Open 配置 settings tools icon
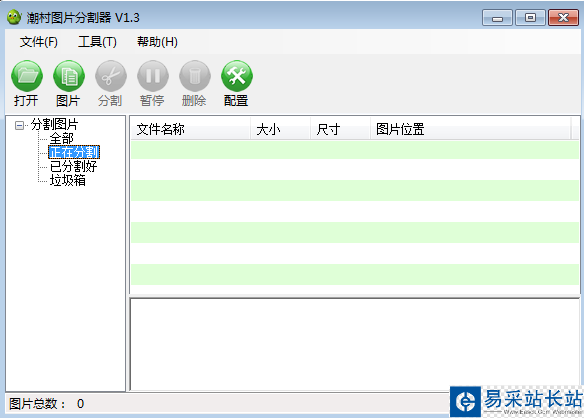Screen dimensions: 584x418 tap(237, 76)
